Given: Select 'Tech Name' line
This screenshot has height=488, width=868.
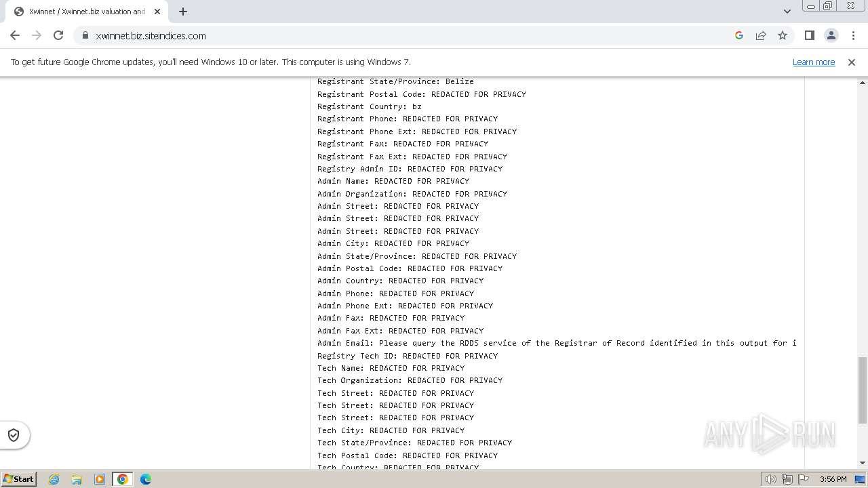Looking at the screenshot, I should click(391, 368).
